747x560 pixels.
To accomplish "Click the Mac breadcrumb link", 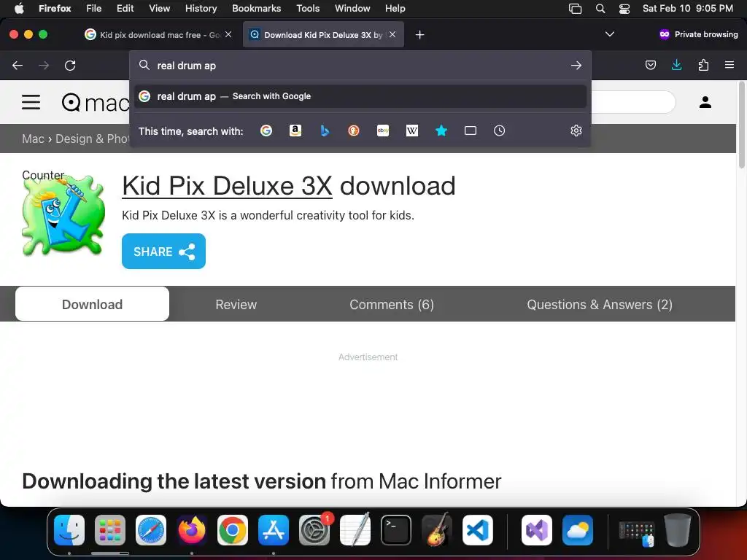I will click(x=33, y=139).
